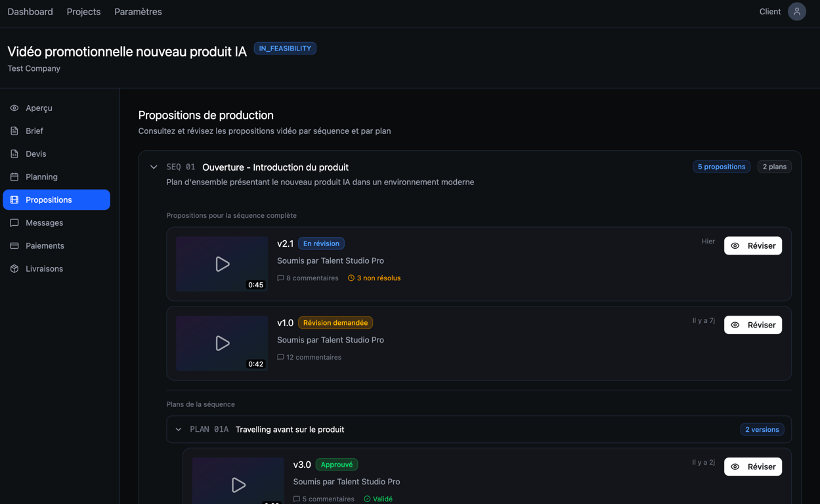Viewport: 820px width, 504px height.
Task: Click the 2 plans badge
Action: tap(775, 167)
